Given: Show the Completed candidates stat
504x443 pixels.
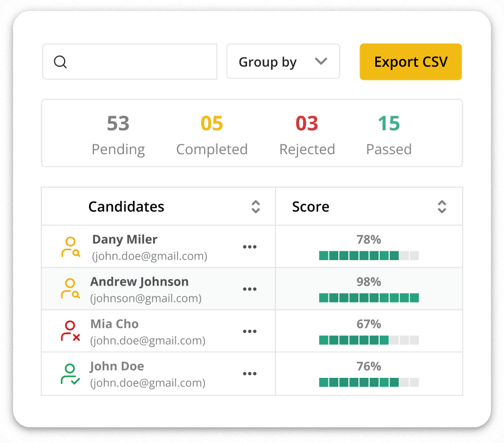Looking at the screenshot, I should [212, 134].
